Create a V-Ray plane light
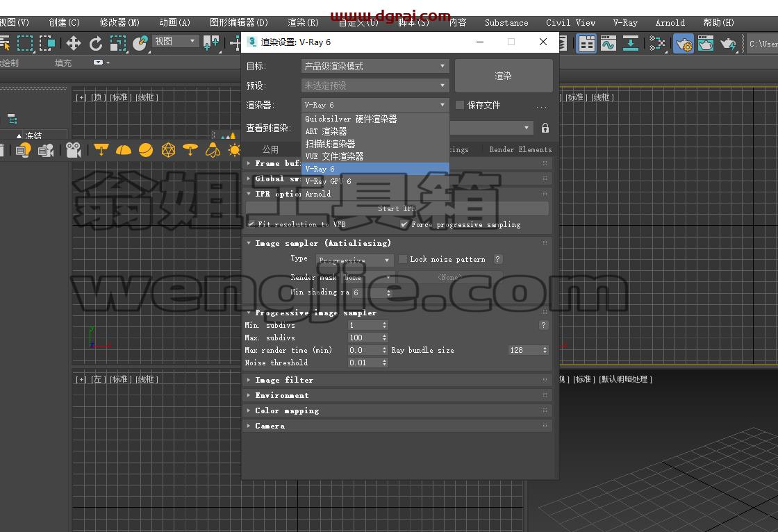Image resolution: width=778 pixels, height=532 pixels. click(x=101, y=150)
